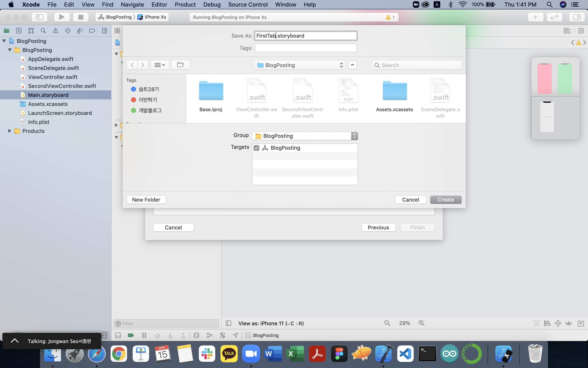Change file browser view mode dropdown
Viewport: 588px width, 368px height.
160,65
